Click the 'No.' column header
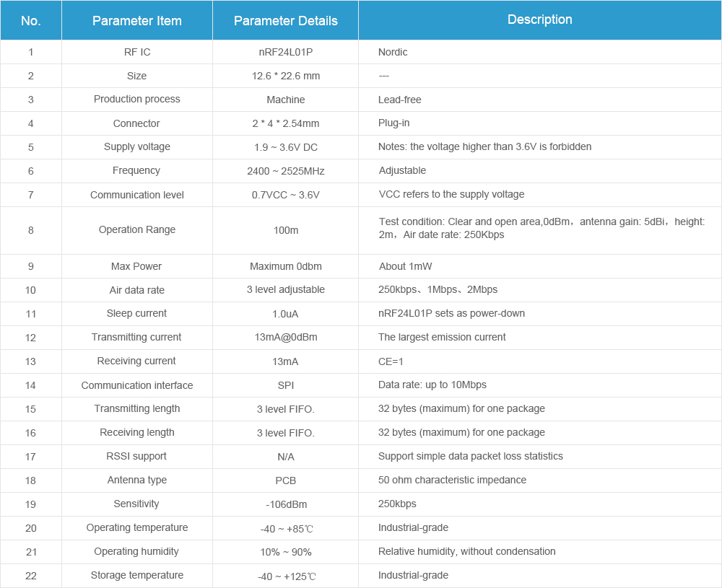This screenshot has width=722, height=588. (x=31, y=21)
